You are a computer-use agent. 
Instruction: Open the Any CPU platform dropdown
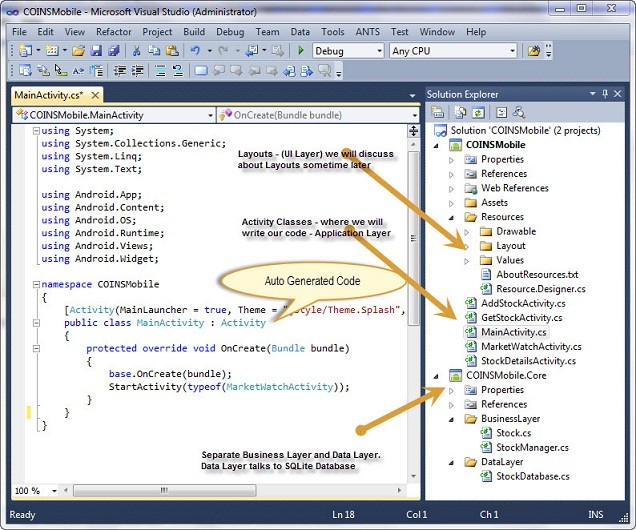coord(513,51)
